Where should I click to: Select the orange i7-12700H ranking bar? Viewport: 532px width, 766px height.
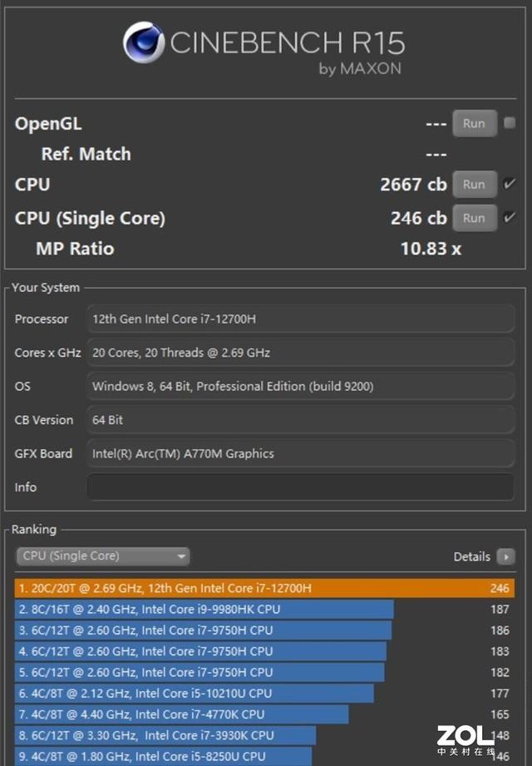264,588
